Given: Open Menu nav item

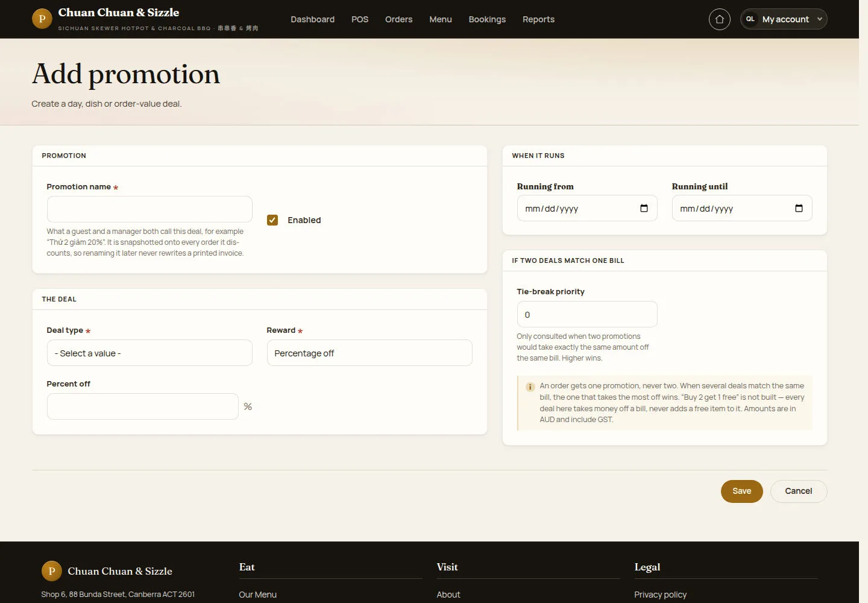Looking at the screenshot, I should [441, 19].
